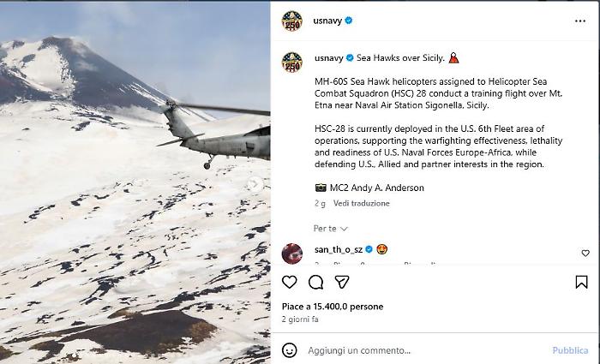
Task: Open san_th_o_sz profile picture
Action: coord(292,254)
